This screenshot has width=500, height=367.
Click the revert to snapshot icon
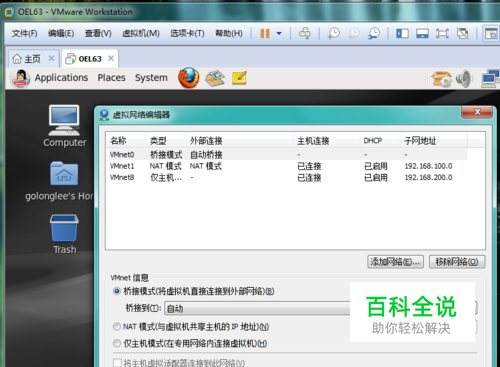click(x=354, y=33)
